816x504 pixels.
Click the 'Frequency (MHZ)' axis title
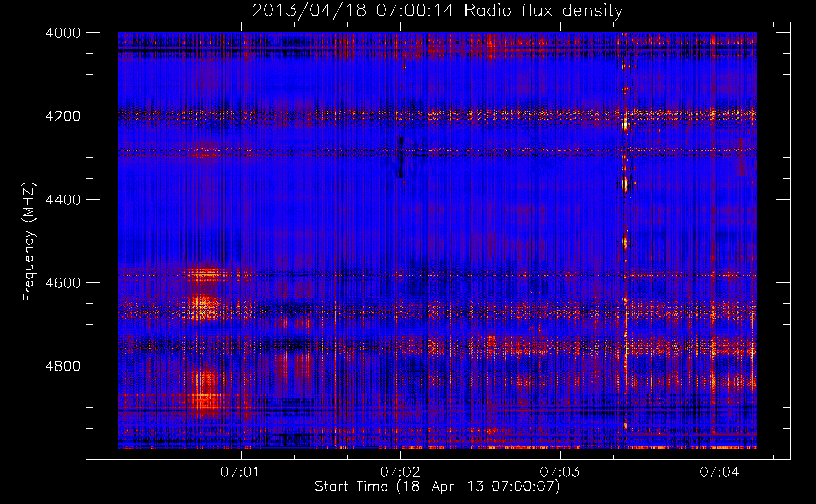pos(29,242)
